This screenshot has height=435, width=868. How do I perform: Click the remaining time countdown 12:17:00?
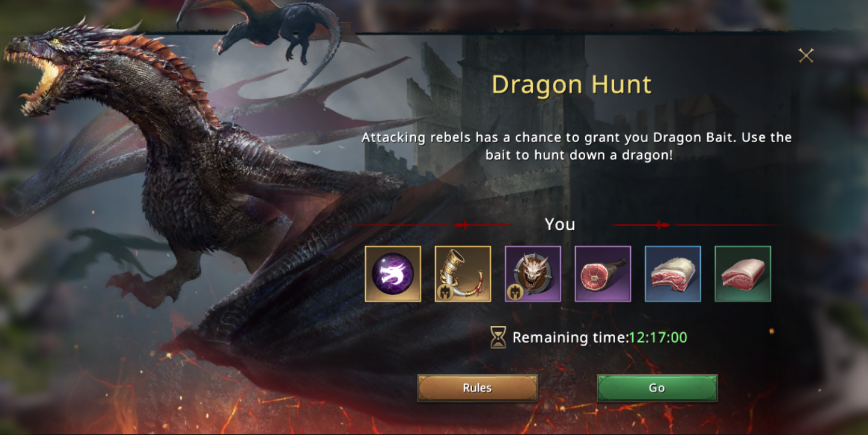658,338
